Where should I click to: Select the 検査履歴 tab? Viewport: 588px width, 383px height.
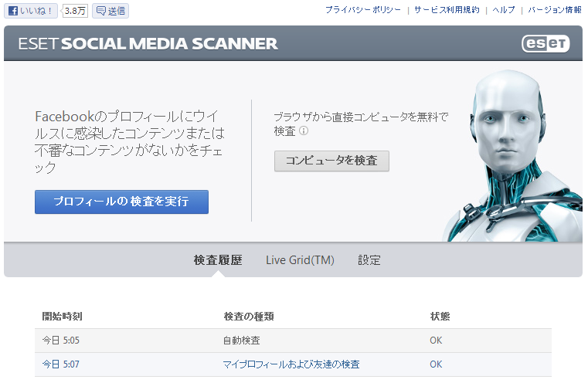tap(218, 259)
